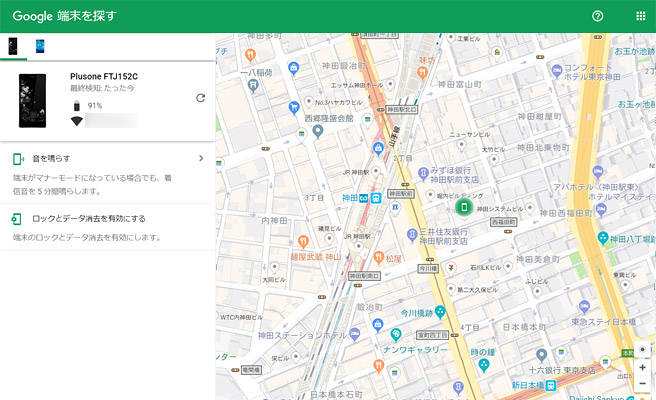
Task: Click the 第二大久保ビル building pin
Action: (x=451, y=289)
